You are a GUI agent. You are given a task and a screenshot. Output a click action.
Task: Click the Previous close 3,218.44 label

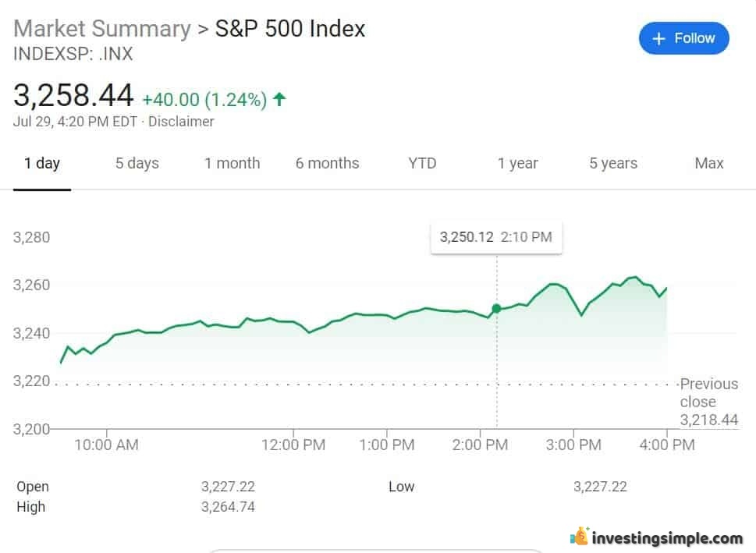click(x=708, y=402)
